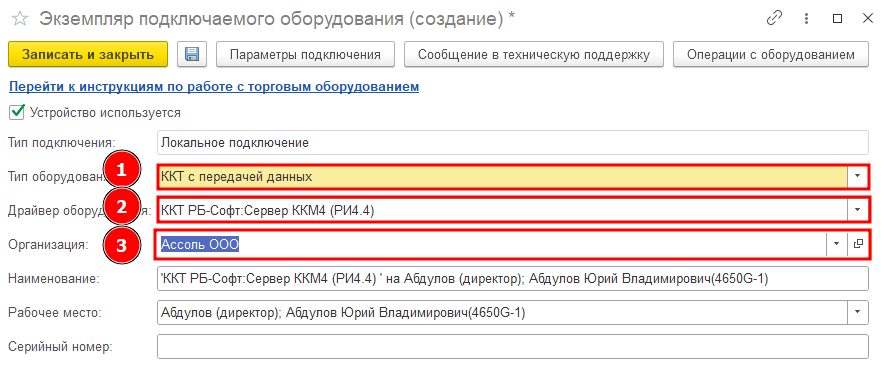
Task: Open the three-dots more actions menu
Action: [807, 19]
